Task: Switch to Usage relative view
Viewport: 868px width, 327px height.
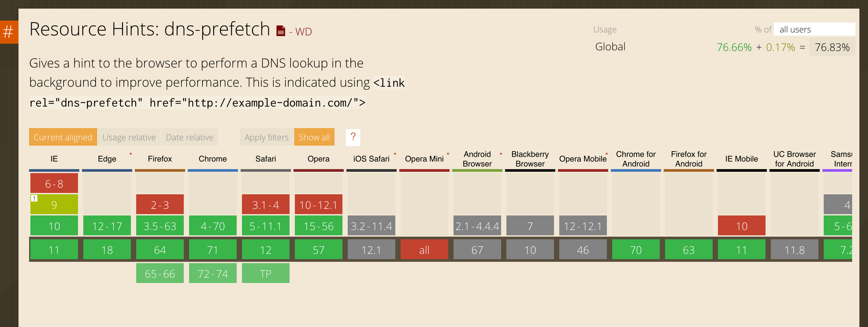Action: [129, 137]
